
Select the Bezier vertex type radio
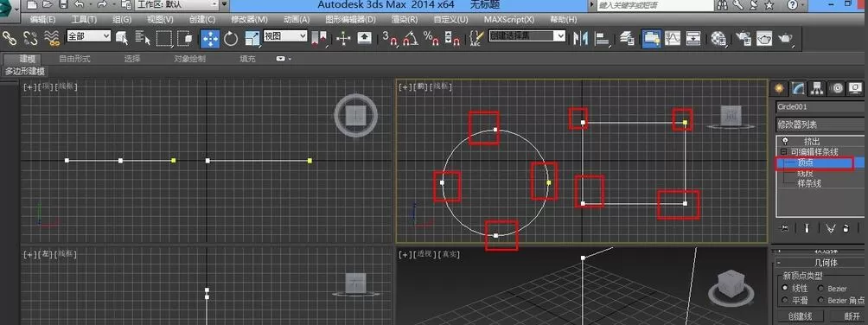tap(820, 289)
